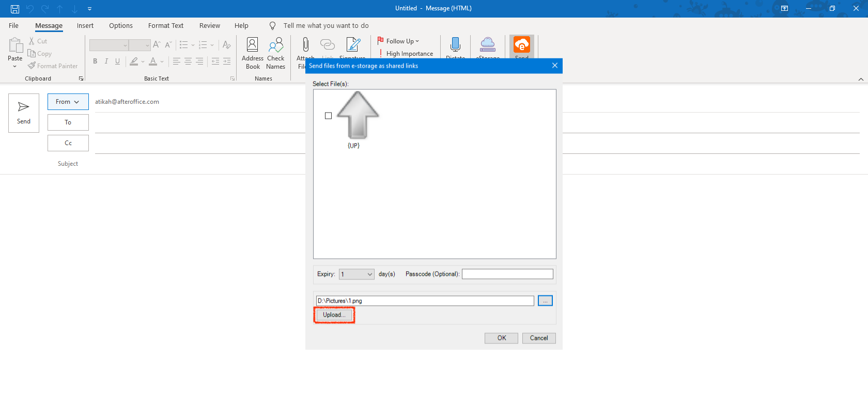Open the Format Text tab
The height and width of the screenshot is (408, 868).
pyautogui.click(x=165, y=26)
